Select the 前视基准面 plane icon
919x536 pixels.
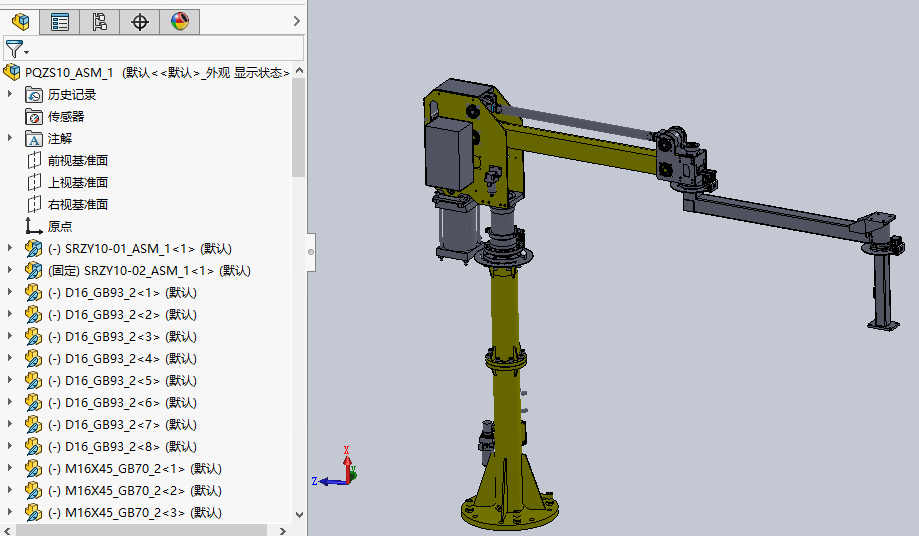[x=34, y=161]
